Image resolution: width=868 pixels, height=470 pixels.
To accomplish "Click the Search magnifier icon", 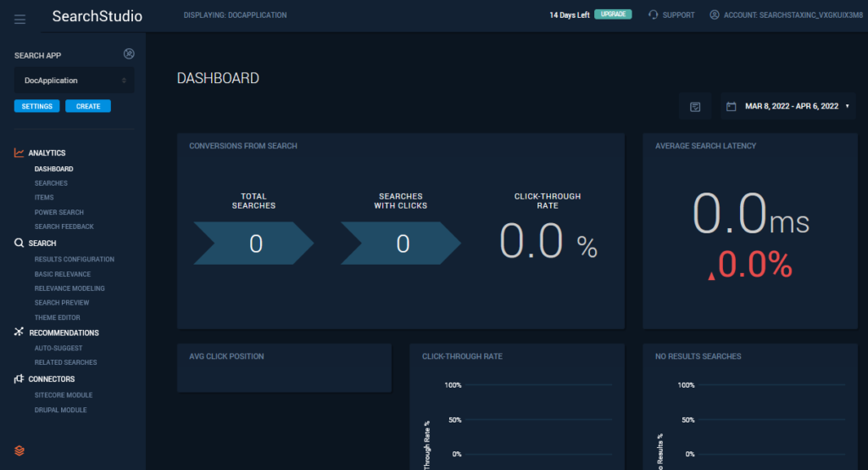I will click(19, 243).
